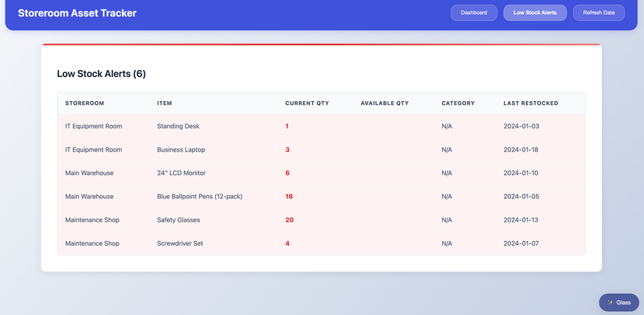644x315 pixels.
Task: Click the Storeroom Asset Tracker title
Action: (x=77, y=13)
